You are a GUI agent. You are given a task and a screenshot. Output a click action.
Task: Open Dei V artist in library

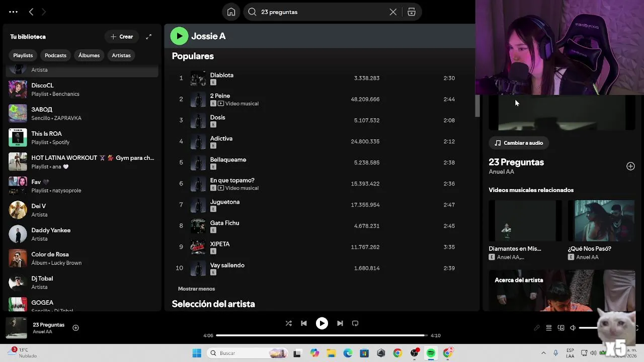point(83,210)
